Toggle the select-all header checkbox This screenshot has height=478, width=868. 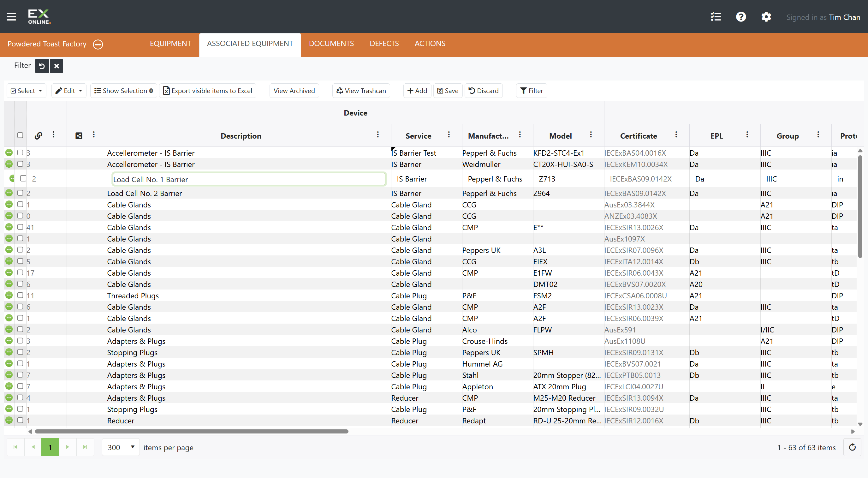[20, 135]
